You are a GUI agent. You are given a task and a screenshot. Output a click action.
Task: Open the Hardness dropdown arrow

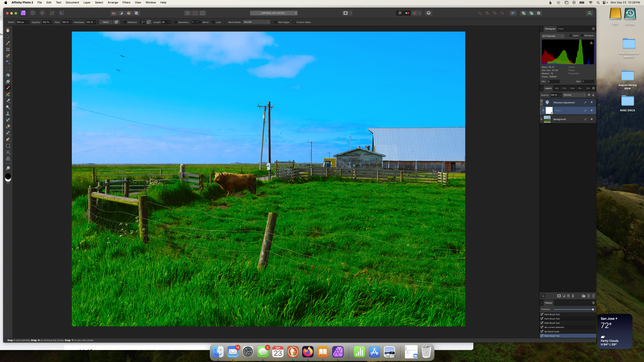pos(95,22)
